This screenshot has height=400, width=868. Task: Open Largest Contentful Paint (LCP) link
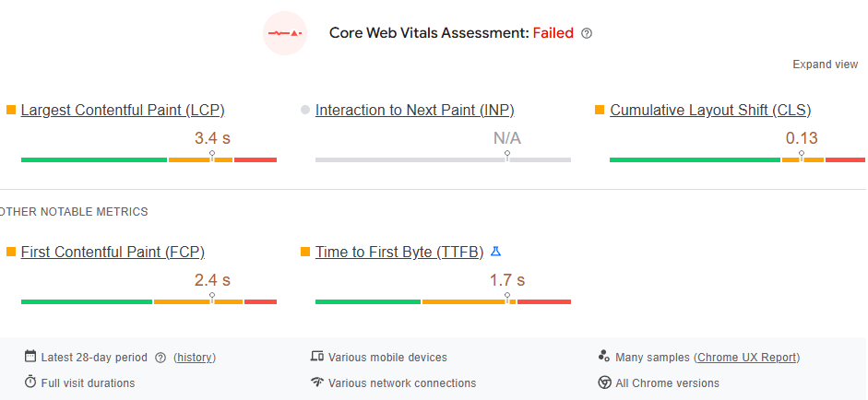(123, 111)
